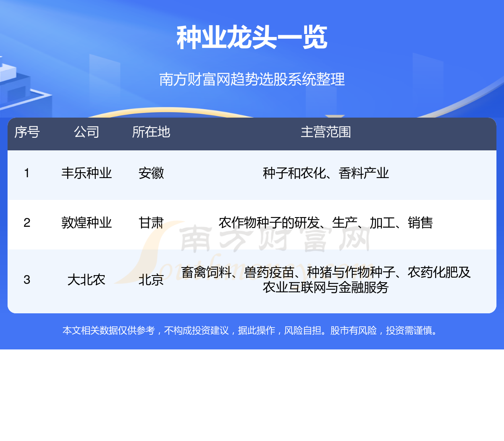Click company name 敦煌种业

tap(87, 223)
